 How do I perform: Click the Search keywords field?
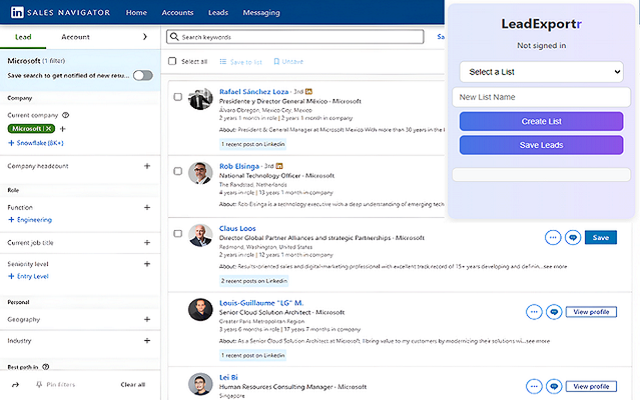295,37
